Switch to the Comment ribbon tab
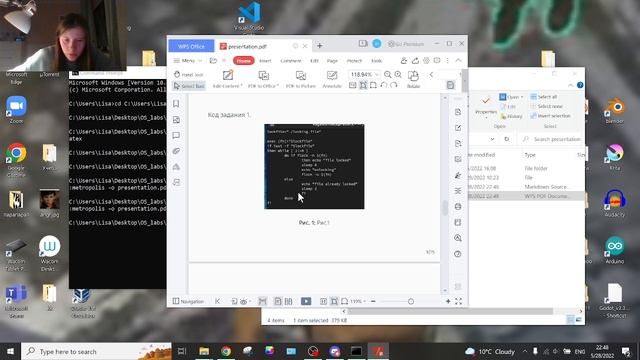This screenshot has height=360, width=640. pyautogui.click(x=291, y=60)
